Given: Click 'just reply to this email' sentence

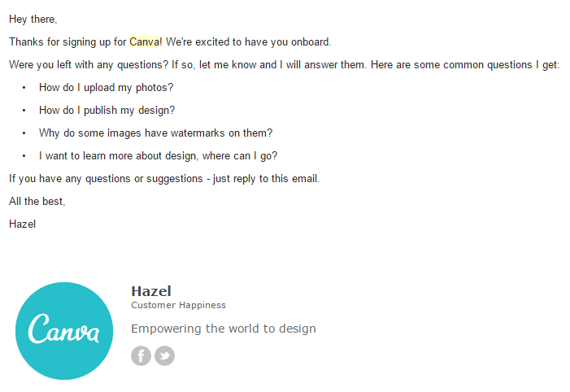Looking at the screenshot, I should click(x=267, y=179).
